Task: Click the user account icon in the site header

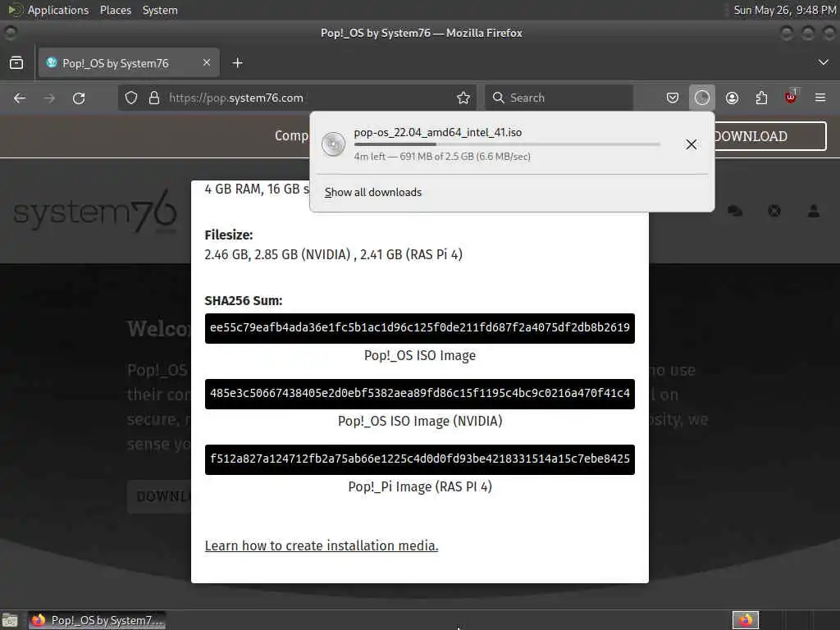Action: (813, 211)
